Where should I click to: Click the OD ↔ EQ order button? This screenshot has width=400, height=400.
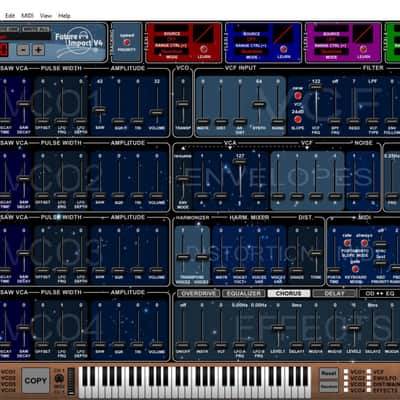380,294
